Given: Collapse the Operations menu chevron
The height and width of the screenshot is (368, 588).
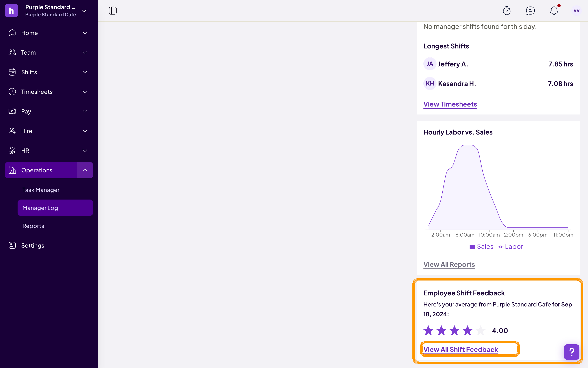Looking at the screenshot, I should click(85, 170).
